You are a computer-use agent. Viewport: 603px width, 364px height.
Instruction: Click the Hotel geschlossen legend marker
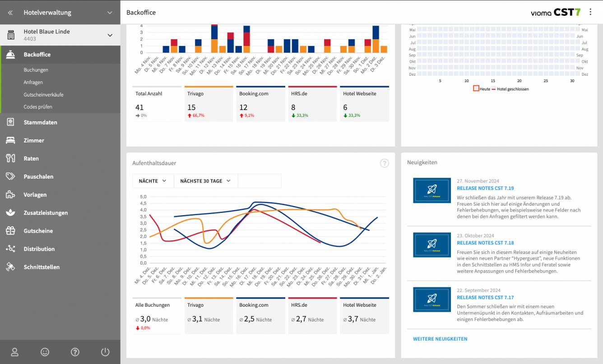pyautogui.click(x=494, y=89)
